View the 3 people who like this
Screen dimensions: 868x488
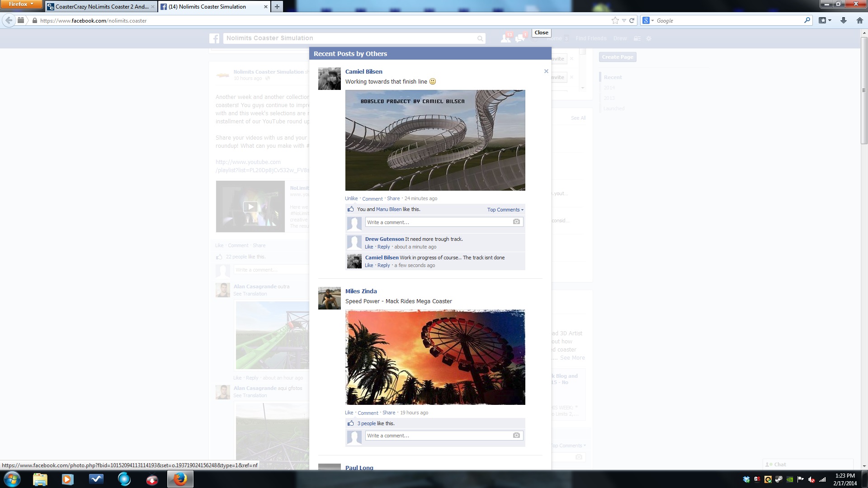click(367, 423)
